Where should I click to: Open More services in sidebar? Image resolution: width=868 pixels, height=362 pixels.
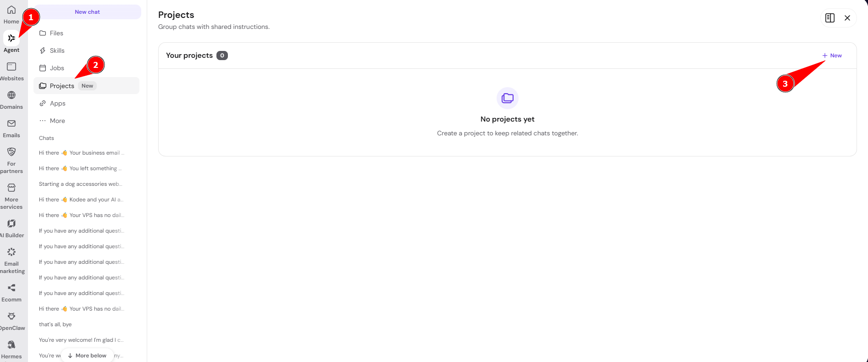point(11,188)
